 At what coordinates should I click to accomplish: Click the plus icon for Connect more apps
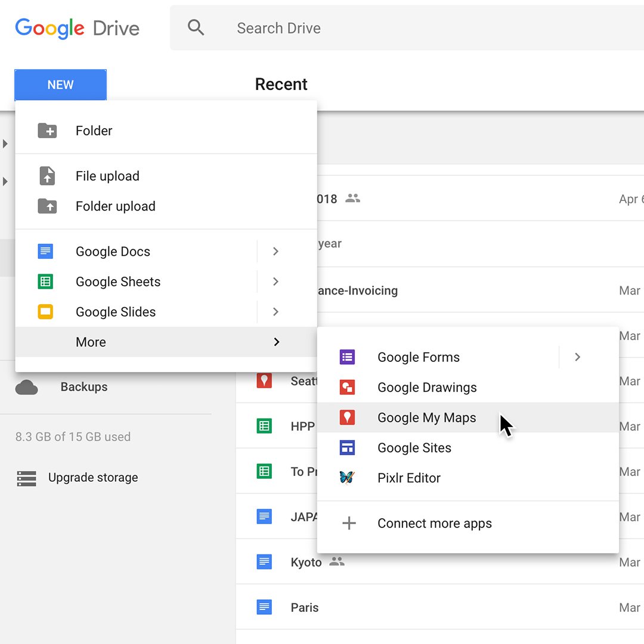click(x=349, y=523)
